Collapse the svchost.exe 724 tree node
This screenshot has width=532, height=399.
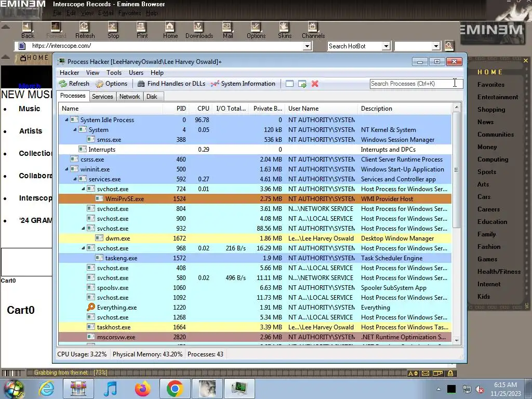coord(83,189)
